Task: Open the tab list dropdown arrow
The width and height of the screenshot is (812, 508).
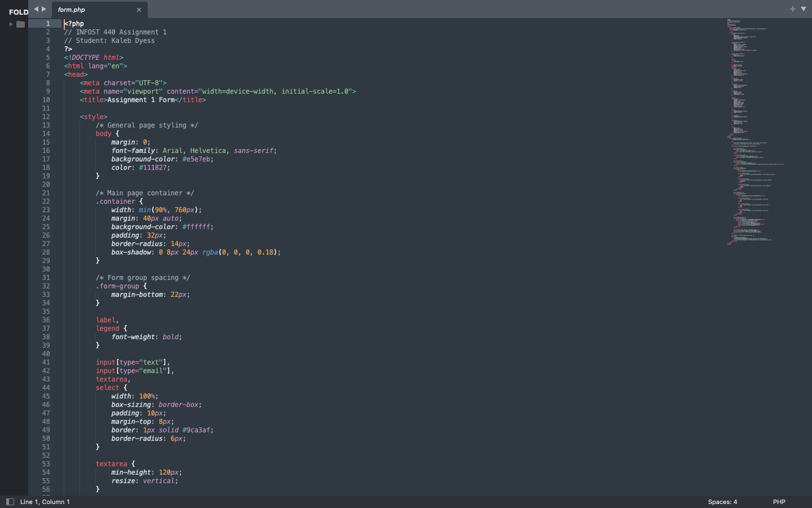Action: pyautogui.click(x=804, y=9)
